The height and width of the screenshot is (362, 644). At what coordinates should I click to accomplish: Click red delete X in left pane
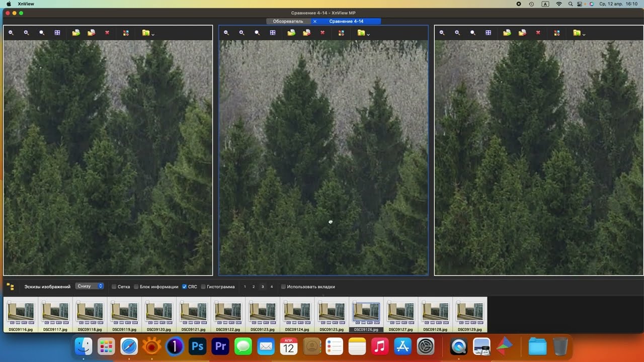pyautogui.click(x=107, y=33)
